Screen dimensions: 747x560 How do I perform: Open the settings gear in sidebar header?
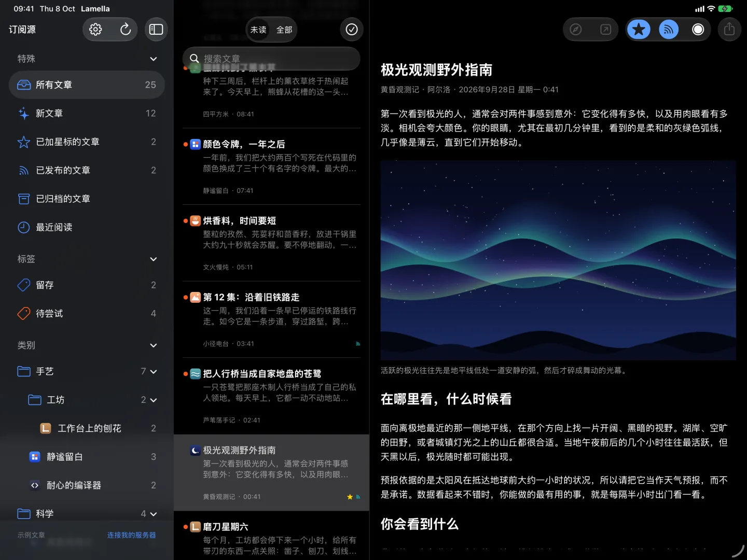click(95, 30)
